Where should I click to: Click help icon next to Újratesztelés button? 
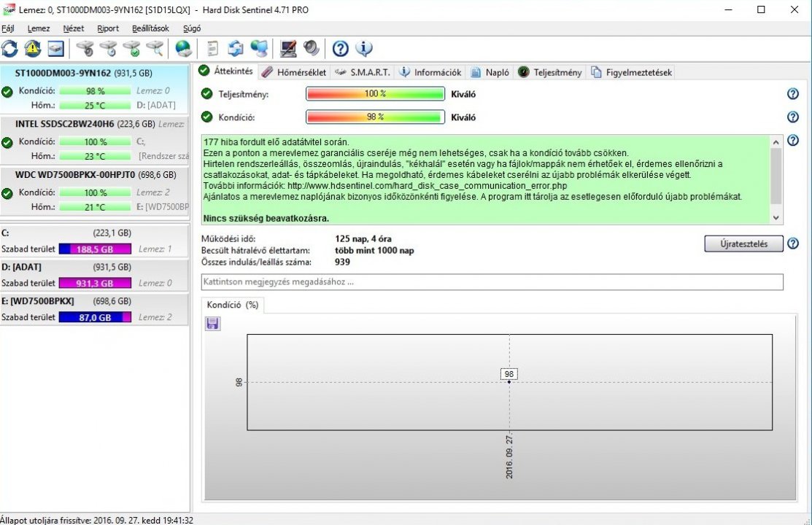tap(793, 244)
